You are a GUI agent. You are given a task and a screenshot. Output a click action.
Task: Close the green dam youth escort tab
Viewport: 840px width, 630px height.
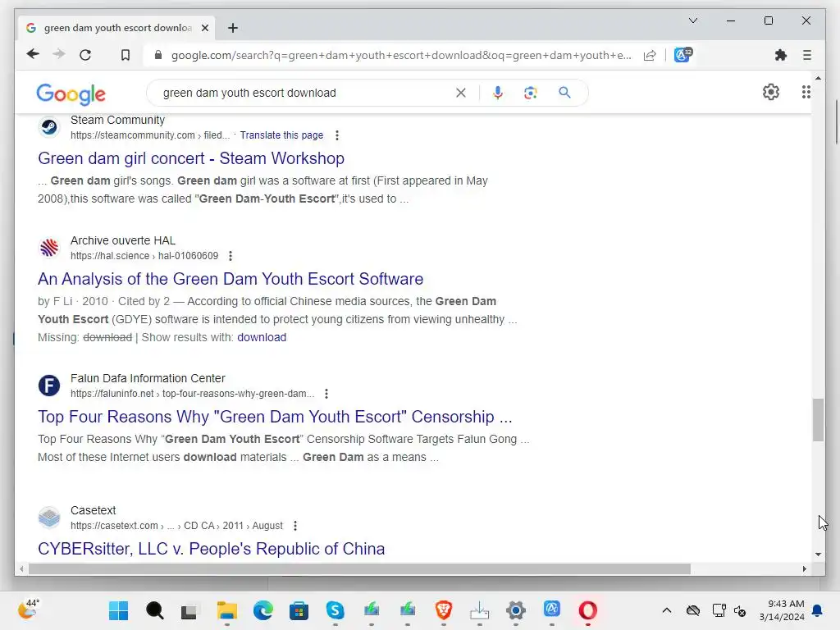(x=204, y=28)
